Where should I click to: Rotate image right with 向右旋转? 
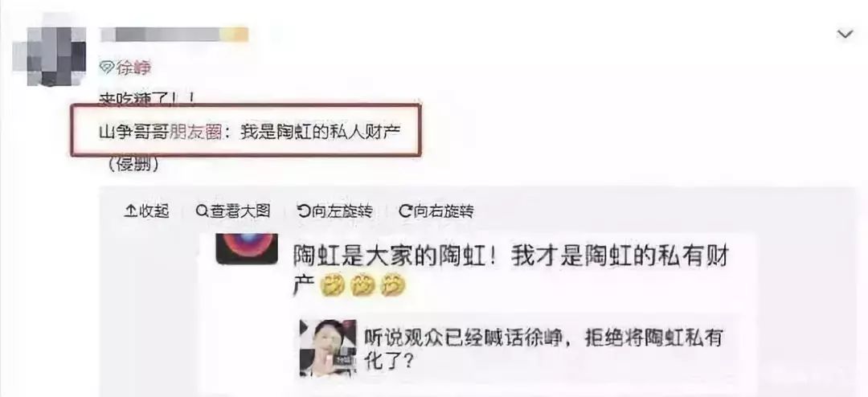pyautogui.click(x=436, y=211)
